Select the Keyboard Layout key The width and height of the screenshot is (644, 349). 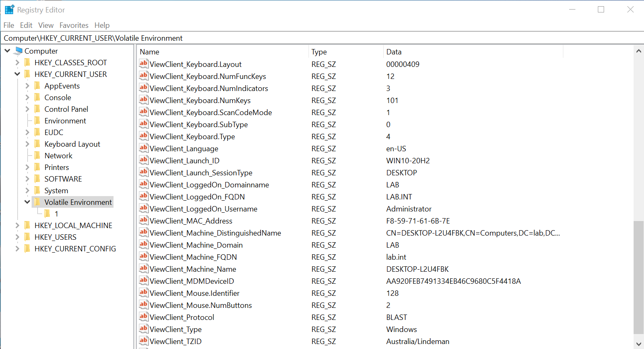(x=72, y=144)
